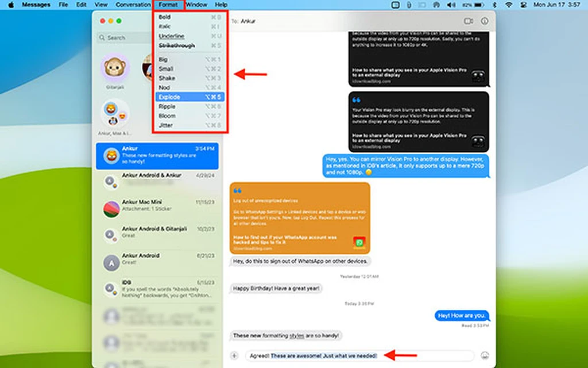588x368 pixels.
Task: Select the highlighted Explode effect
Action: click(189, 97)
